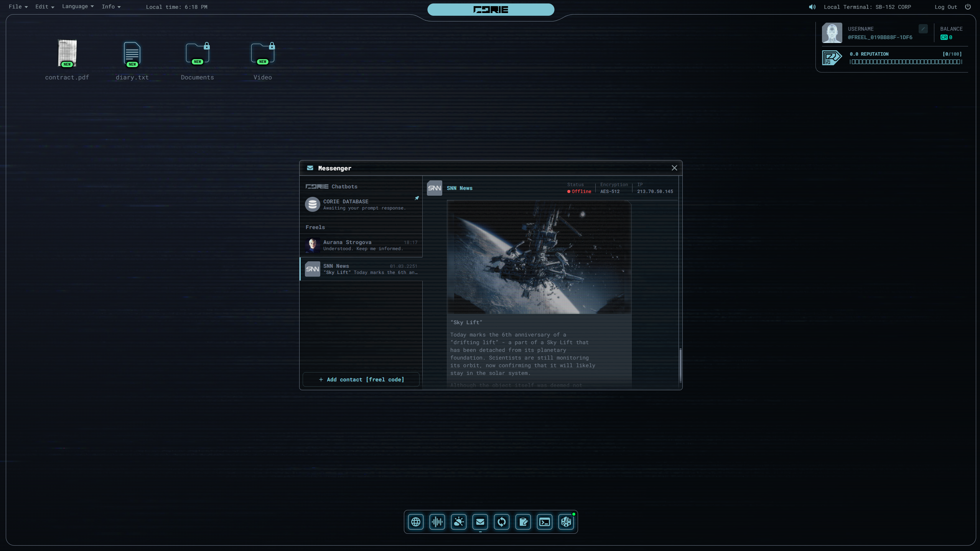Viewport: 980px width, 551px height.
Task: Open the audio waveform dock app
Action: click(x=437, y=522)
